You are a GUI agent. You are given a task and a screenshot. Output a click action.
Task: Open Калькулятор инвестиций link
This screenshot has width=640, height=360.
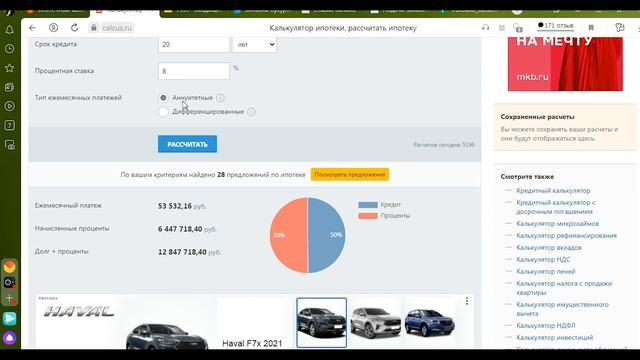pos(555,338)
